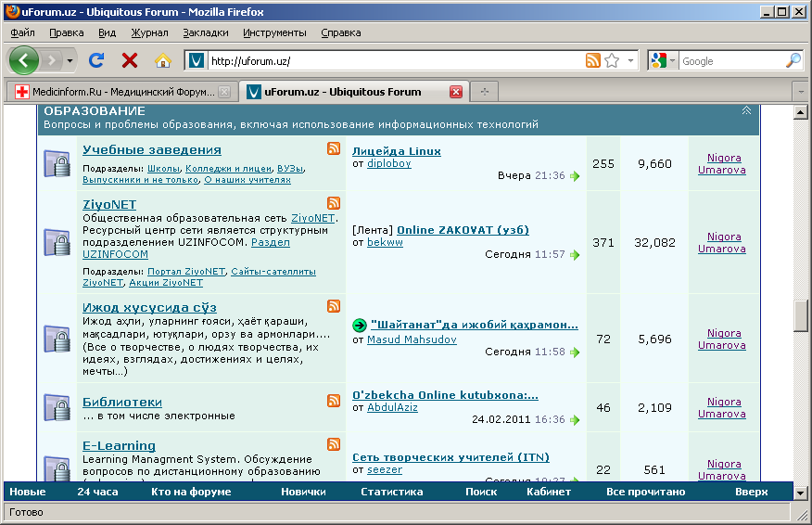The image size is (812, 525).
Task: Open the navigation history dropdown arrow
Action: coord(70,61)
